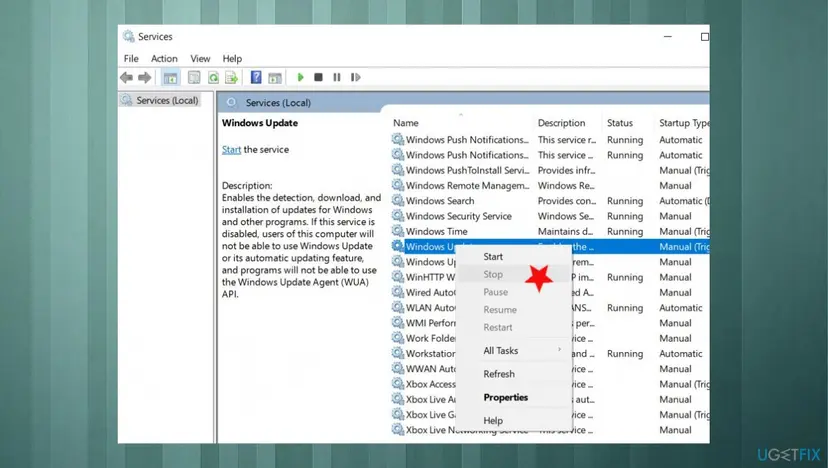Click the blue Help toolbar icon

[256, 77]
